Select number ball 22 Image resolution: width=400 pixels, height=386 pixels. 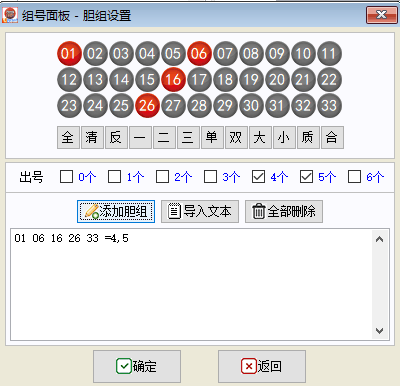(x=329, y=79)
